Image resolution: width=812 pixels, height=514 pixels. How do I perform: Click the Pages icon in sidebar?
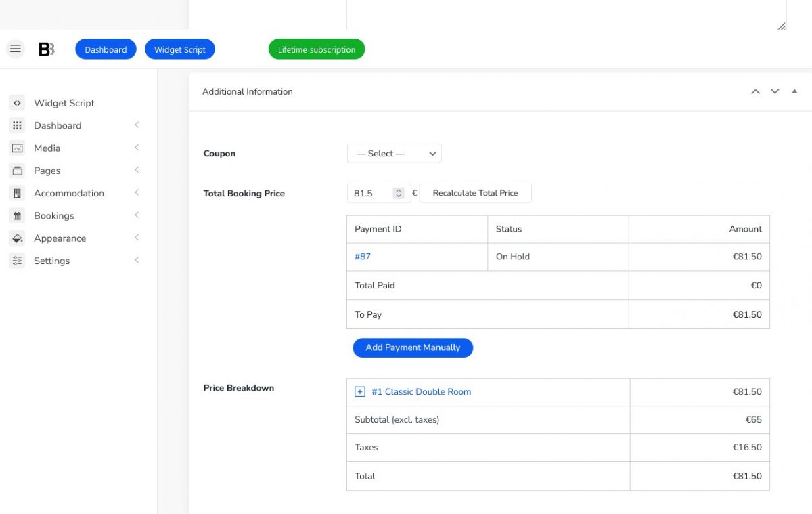point(17,170)
